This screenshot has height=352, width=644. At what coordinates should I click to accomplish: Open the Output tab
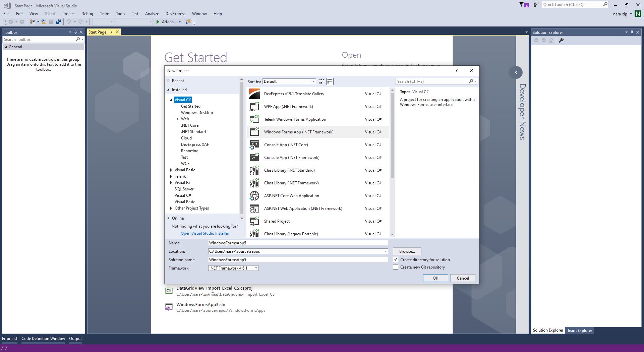(75, 339)
